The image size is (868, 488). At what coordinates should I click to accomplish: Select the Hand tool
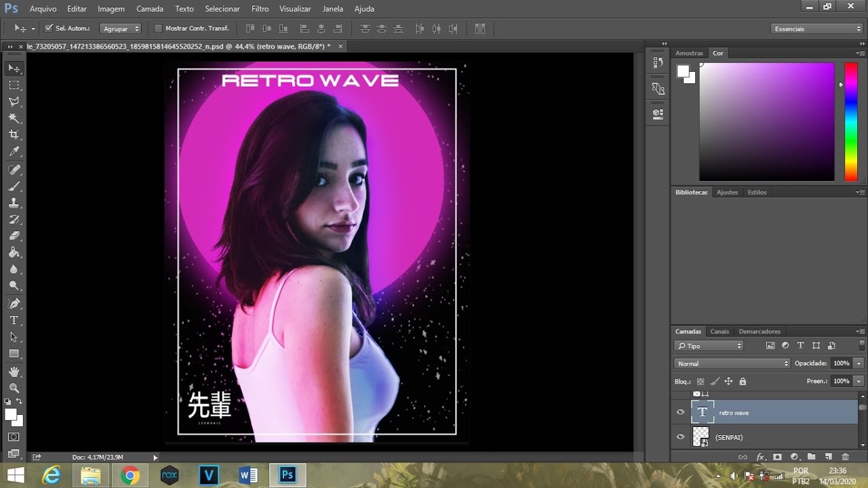pos(14,371)
